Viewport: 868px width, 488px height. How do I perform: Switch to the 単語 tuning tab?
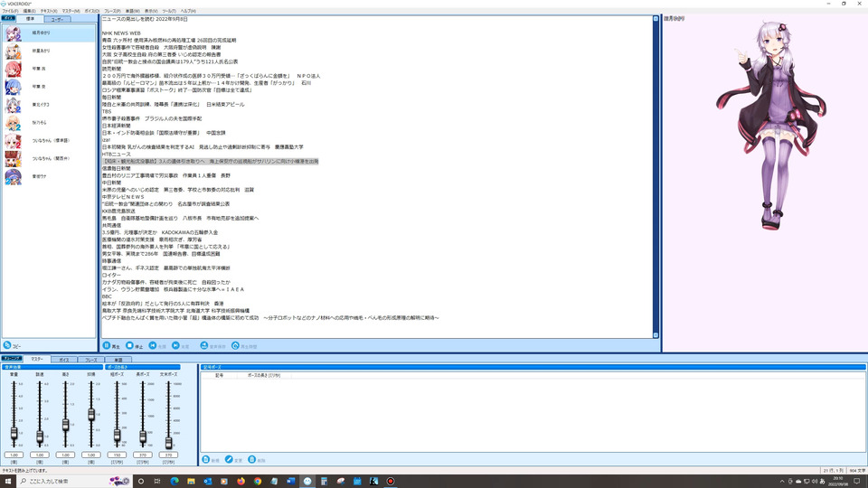coord(118,360)
